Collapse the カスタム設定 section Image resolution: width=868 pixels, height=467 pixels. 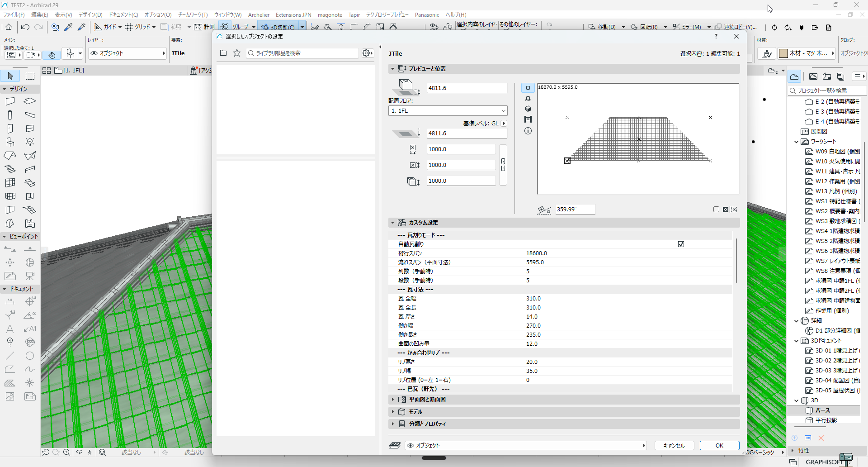tap(392, 223)
